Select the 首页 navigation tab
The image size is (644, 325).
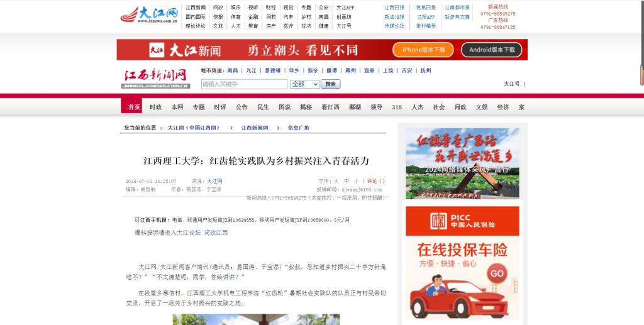pyautogui.click(x=135, y=107)
